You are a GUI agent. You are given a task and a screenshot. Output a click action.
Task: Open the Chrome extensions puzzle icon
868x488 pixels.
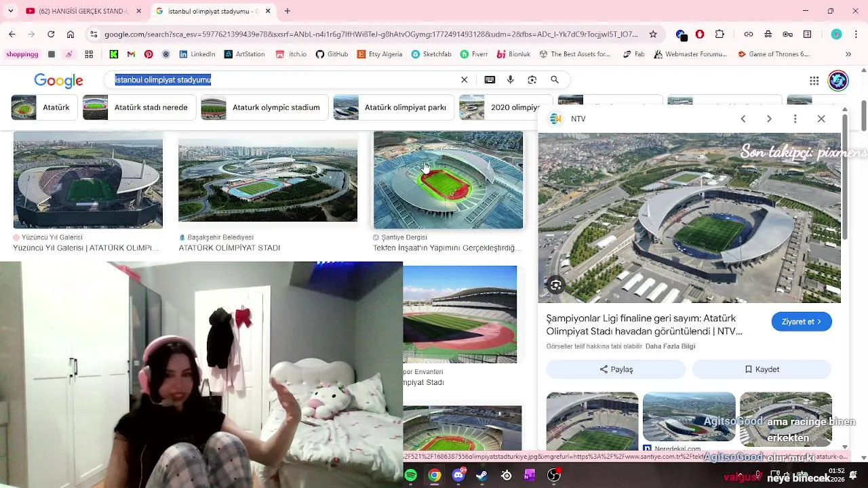(719, 34)
